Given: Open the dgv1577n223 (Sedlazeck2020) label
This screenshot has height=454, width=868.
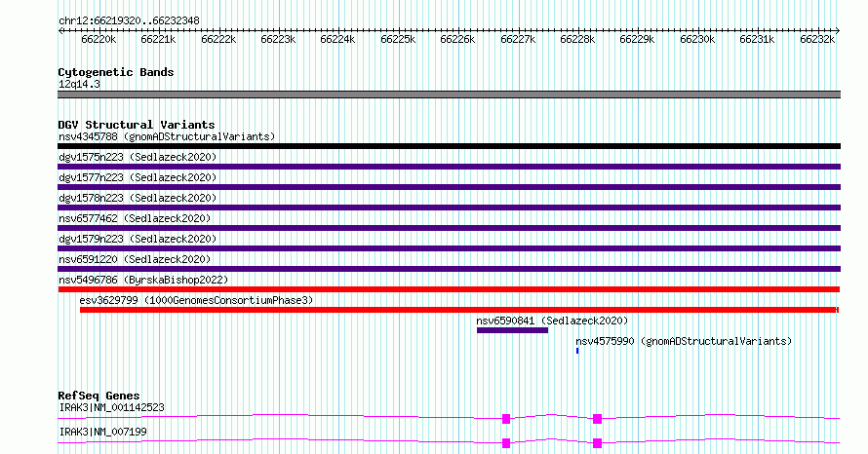Looking at the screenshot, I should [138, 177].
